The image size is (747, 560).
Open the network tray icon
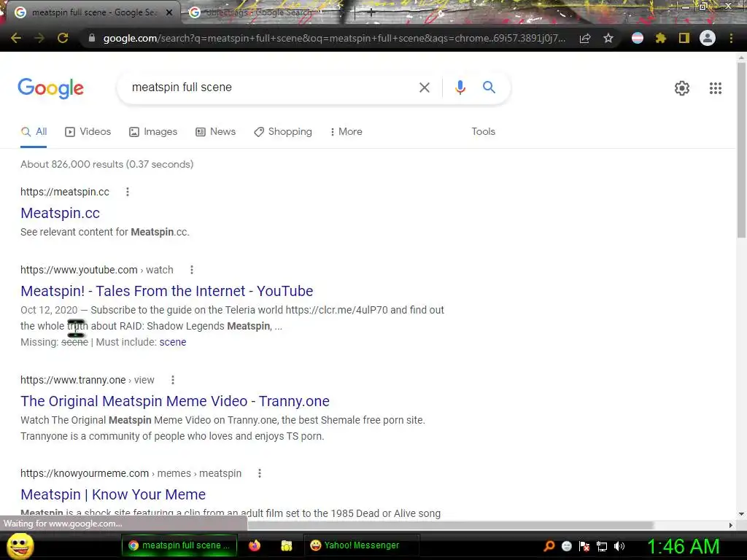coord(602,546)
